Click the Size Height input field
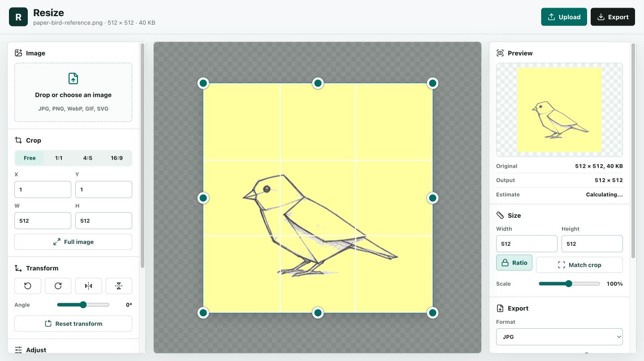 pyautogui.click(x=592, y=244)
